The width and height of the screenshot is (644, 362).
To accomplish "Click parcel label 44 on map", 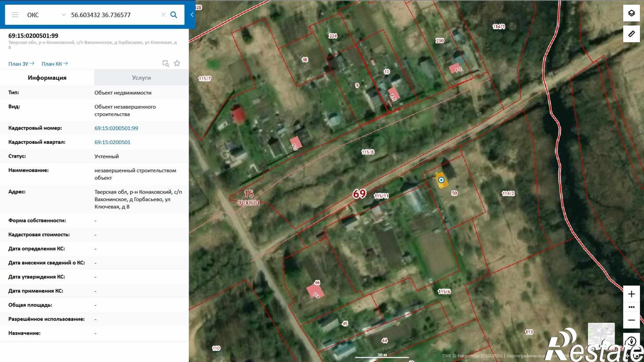I will point(384,340).
